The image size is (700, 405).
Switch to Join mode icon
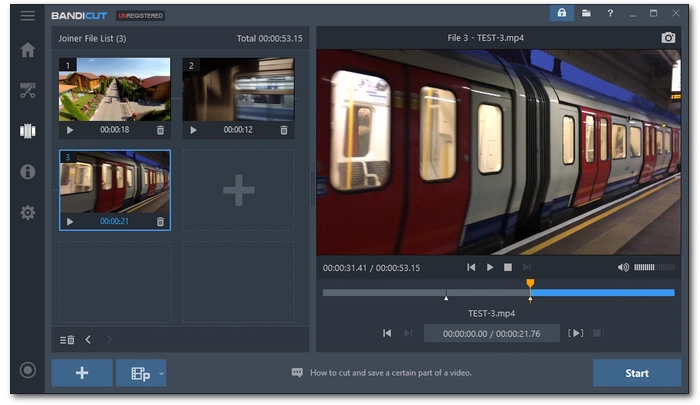pos(27,131)
